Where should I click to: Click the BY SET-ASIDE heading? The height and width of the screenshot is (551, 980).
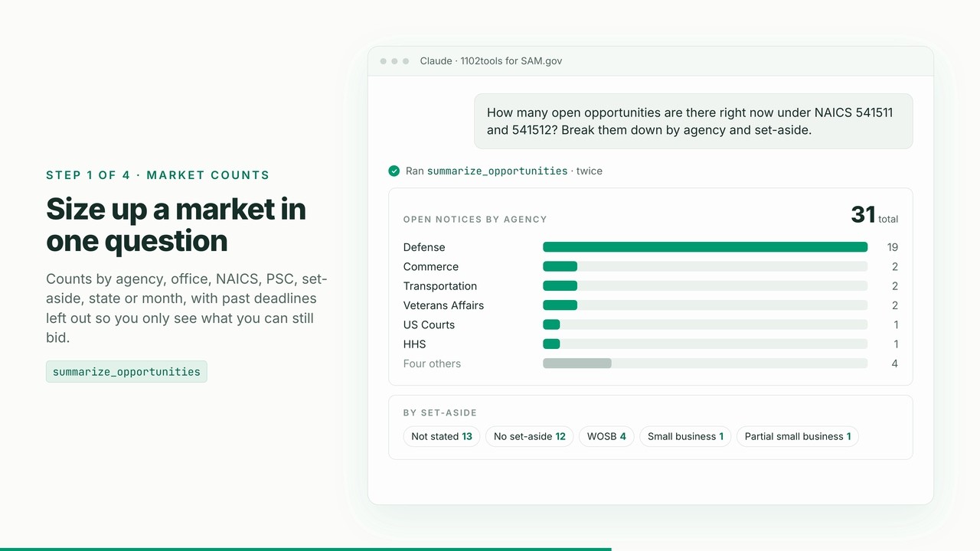[440, 412]
